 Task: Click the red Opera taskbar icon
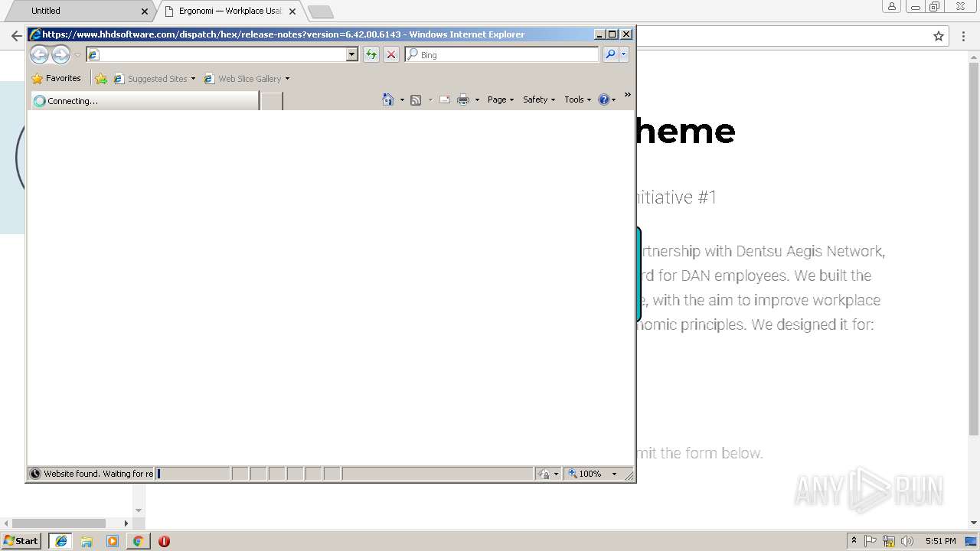coord(164,541)
